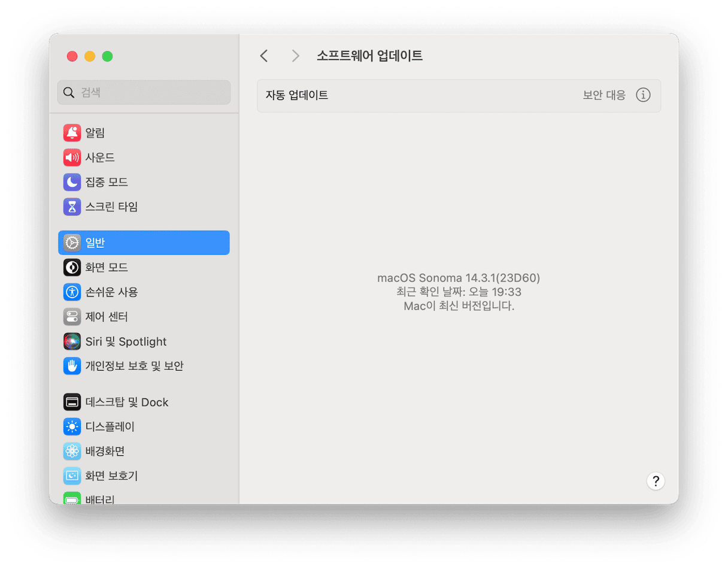728x569 pixels.
Task: Select the 사운드 speaker icon
Action: pyautogui.click(x=72, y=158)
